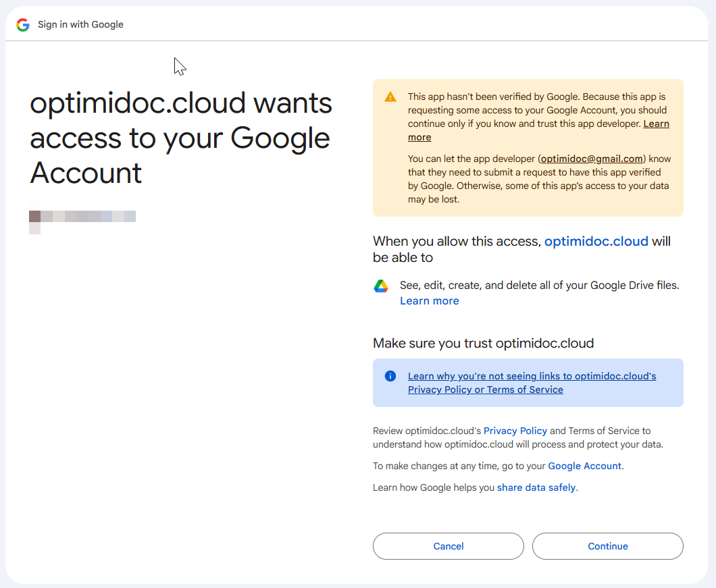Screen dimensions: 716x588
Task: Go to the Google Account link
Action: [584, 466]
